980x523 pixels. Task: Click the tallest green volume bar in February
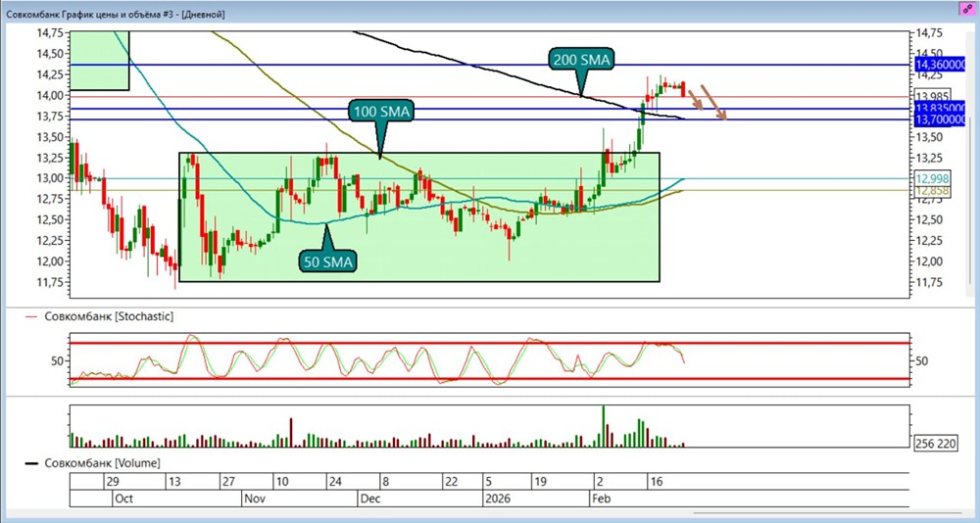pyautogui.click(x=603, y=426)
